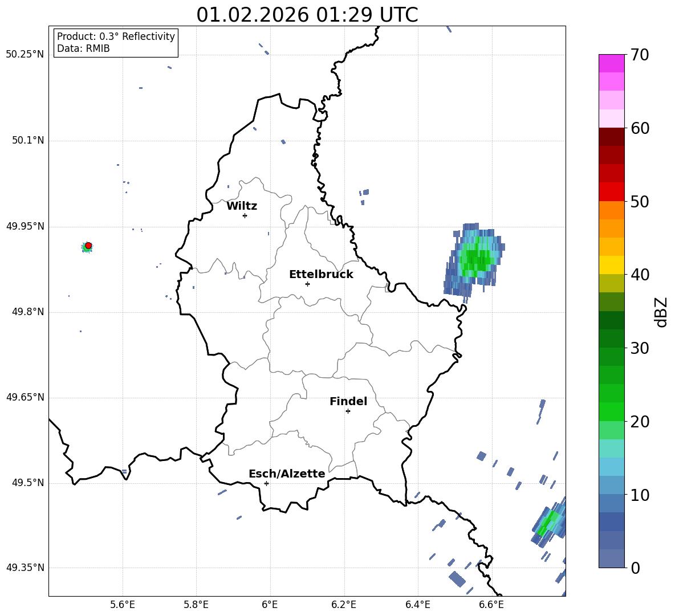
Task: Click the 6.2°E longitude label
Action: tap(344, 605)
